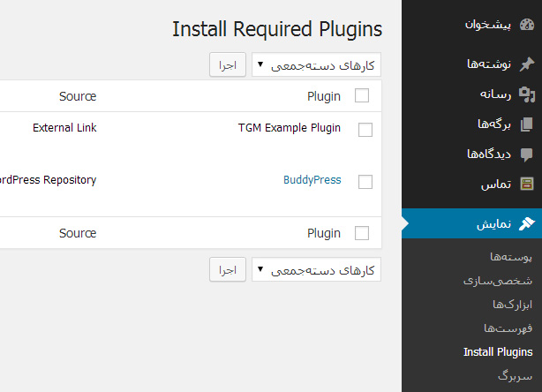The image size is (542, 392).
Task: Click bottom اجرا apply button
Action: [x=228, y=269]
